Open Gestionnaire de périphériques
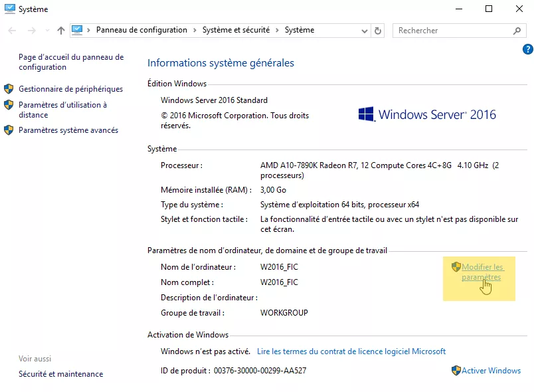Viewport: 534px width, 392px height. tap(70, 89)
